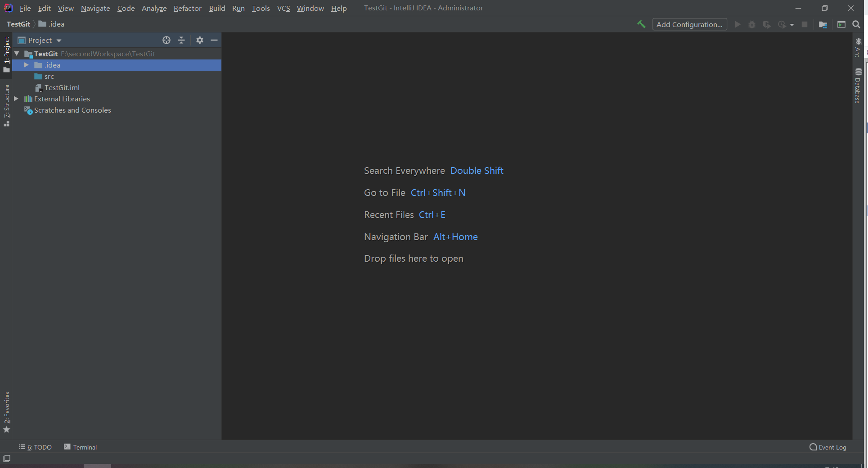Collapse all in Project panel
This screenshot has height=468, width=868.
click(x=181, y=40)
